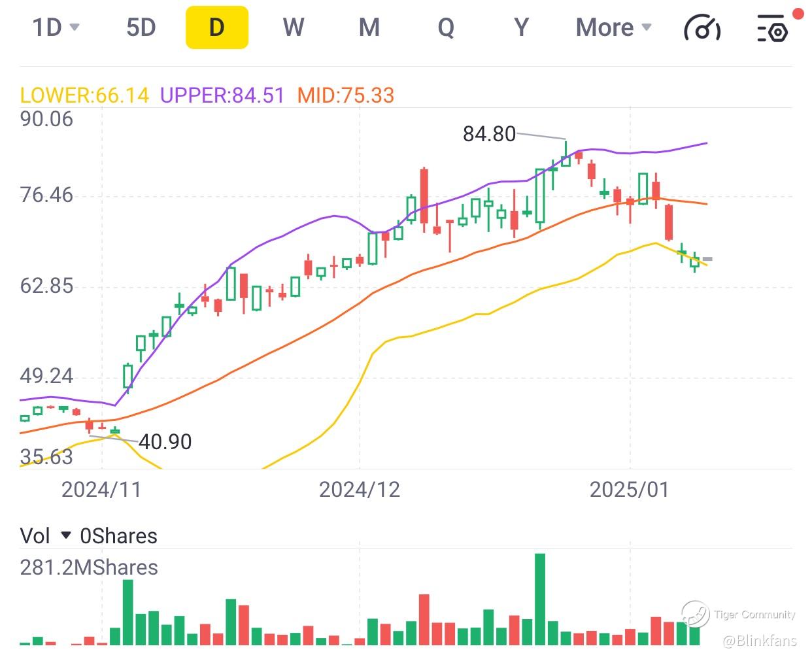Open chart settings list icon
Screen dimensions: 812x659
pyautogui.click(x=773, y=28)
